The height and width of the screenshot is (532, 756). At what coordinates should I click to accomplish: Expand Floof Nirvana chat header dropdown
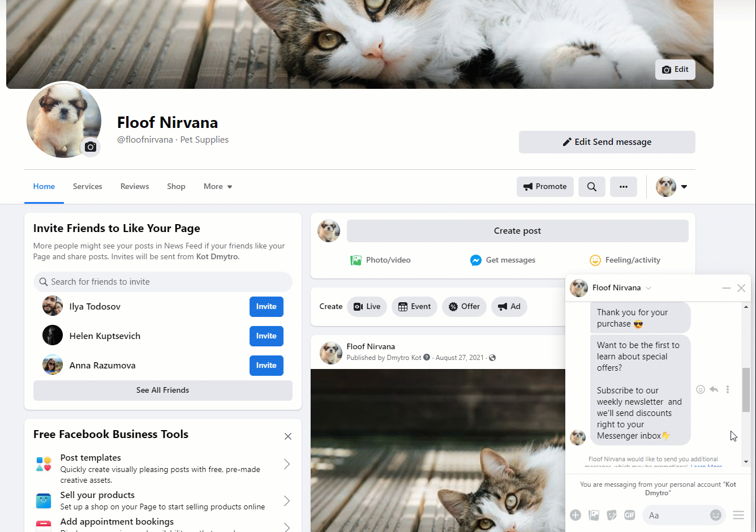[648, 288]
